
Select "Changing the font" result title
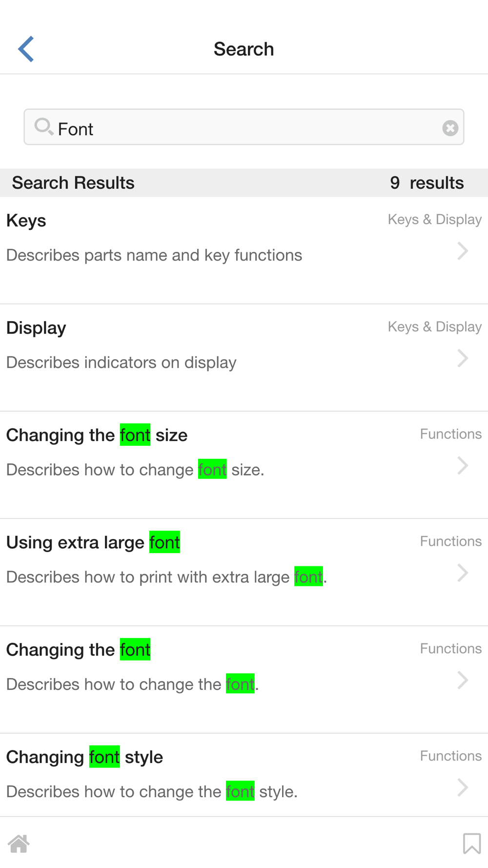pos(78,650)
